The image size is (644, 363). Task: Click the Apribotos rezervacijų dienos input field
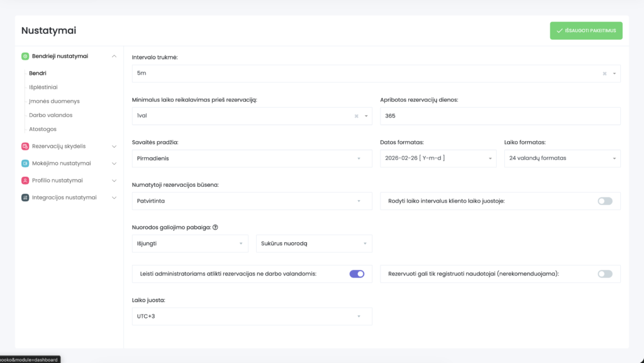coord(500,116)
